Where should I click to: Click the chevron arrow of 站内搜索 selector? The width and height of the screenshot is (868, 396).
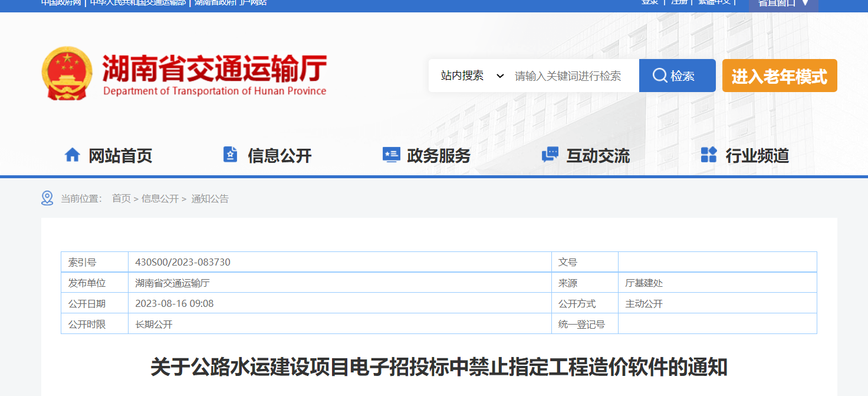click(500, 76)
